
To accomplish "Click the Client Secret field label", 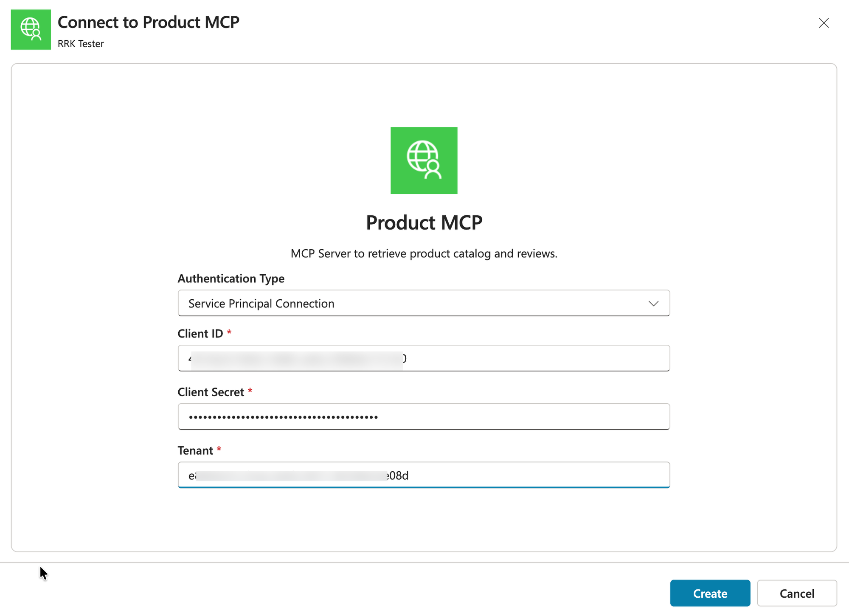I will 211,392.
